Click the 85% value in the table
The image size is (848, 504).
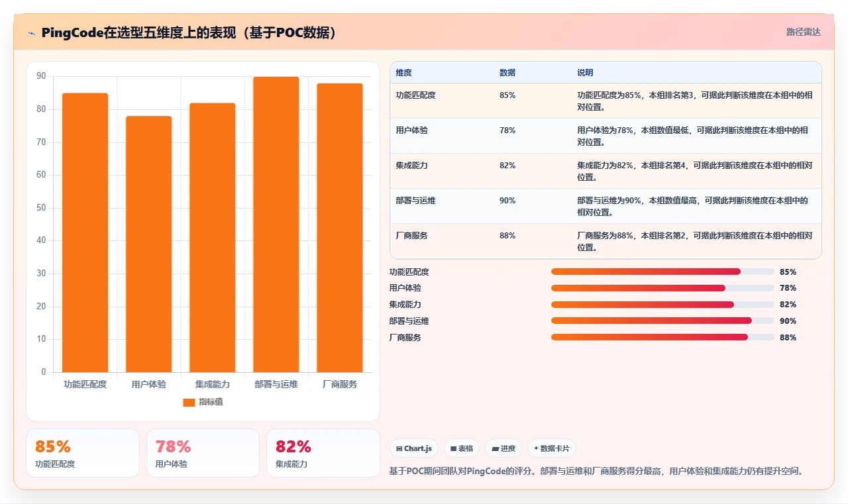pos(507,95)
